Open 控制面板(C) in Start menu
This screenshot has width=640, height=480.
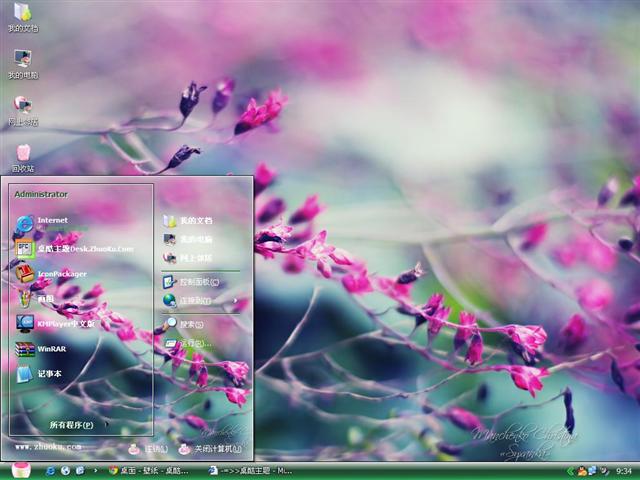click(x=196, y=282)
